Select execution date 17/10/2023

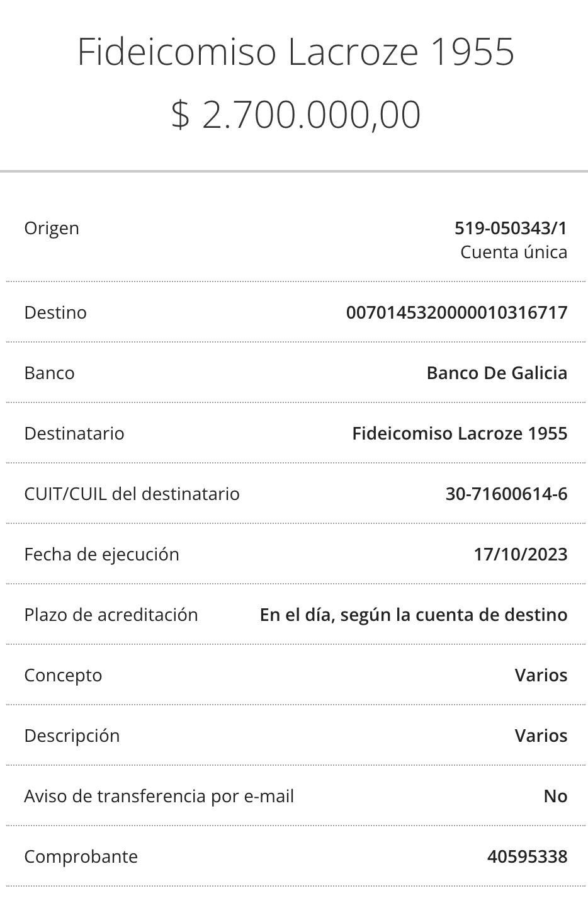[x=521, y=554]
